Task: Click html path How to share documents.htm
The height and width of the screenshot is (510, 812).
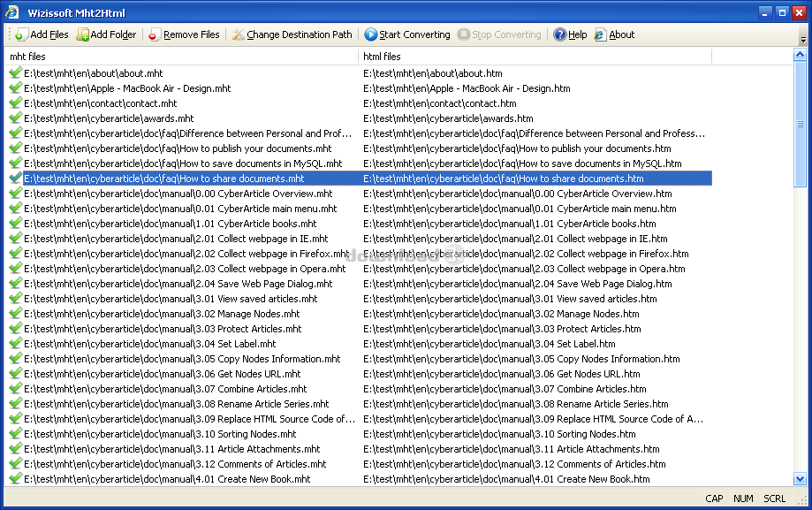Action: (x=504, y=179)
